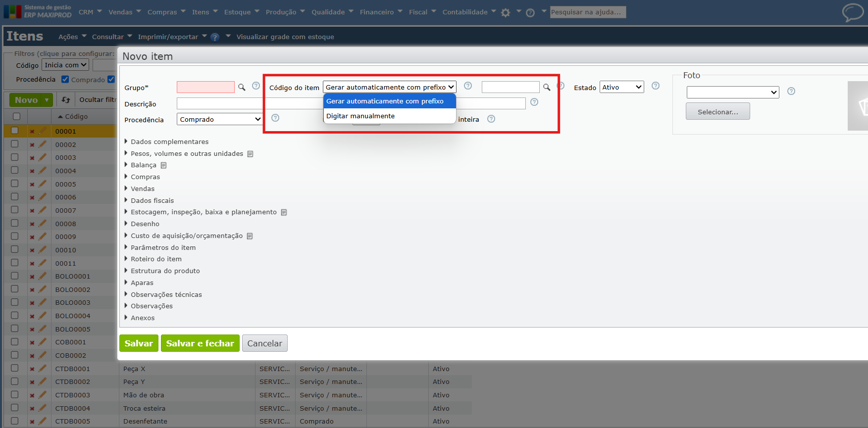Edit item CTDB0002 with the pencil icon

pyautogui.click(x=43, y=381)
